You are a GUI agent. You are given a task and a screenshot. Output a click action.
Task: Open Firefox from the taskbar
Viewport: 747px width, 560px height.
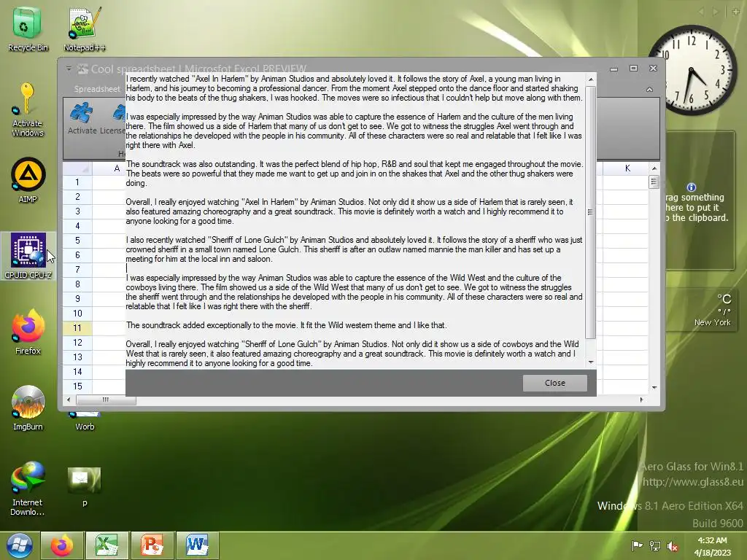click(62, 545)
